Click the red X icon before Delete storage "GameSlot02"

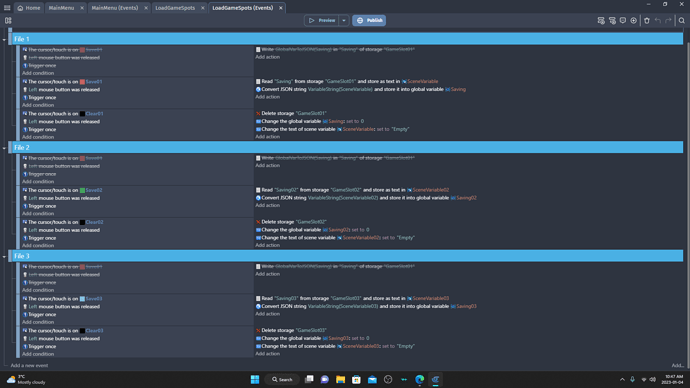[258, 222]
